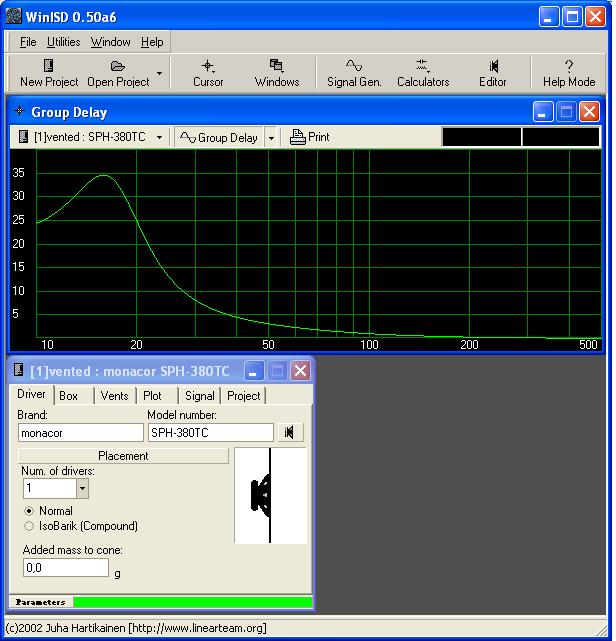The height and width of the screenshot is (641, 616).
Task: Click the green Parameters progress bar
Action: [193, 602]
